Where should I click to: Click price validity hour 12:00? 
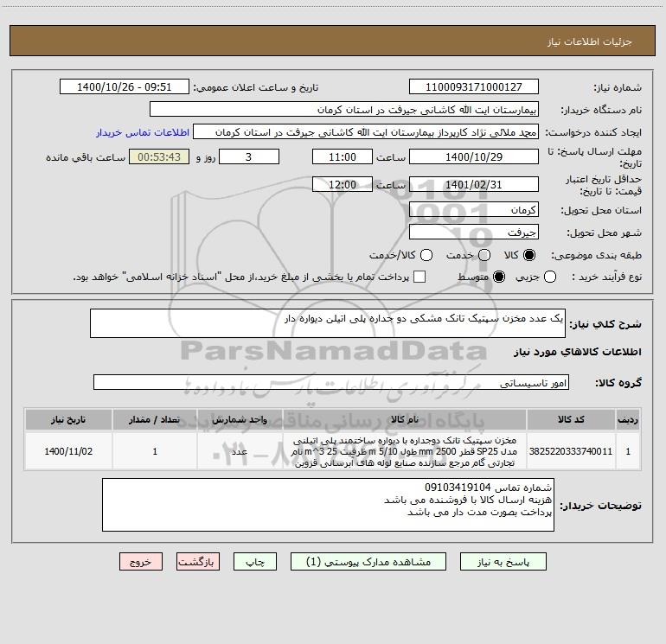tap(343, 184)
